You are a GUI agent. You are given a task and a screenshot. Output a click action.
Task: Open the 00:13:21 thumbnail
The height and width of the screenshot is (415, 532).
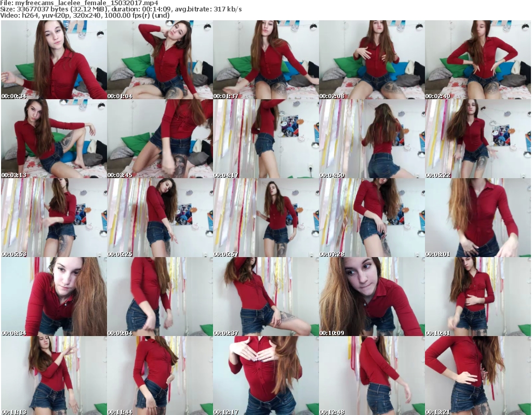pyautogui.click(x=478, y=376)
